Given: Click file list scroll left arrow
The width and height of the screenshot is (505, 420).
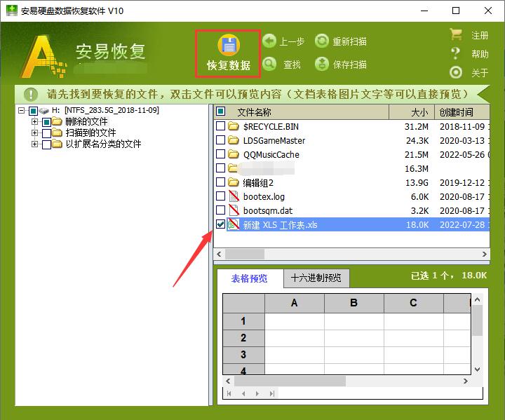Looking at the screenshot, I should point(219,254).
